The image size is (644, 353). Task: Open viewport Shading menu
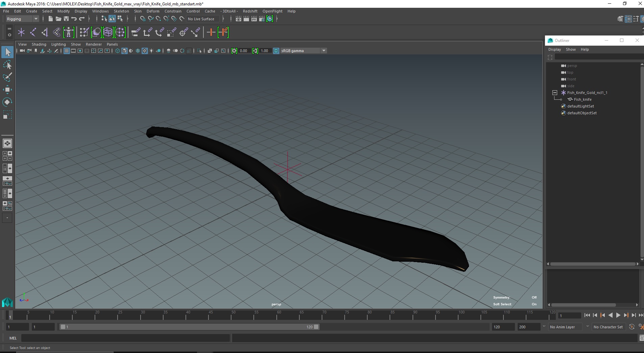(39, 44)
